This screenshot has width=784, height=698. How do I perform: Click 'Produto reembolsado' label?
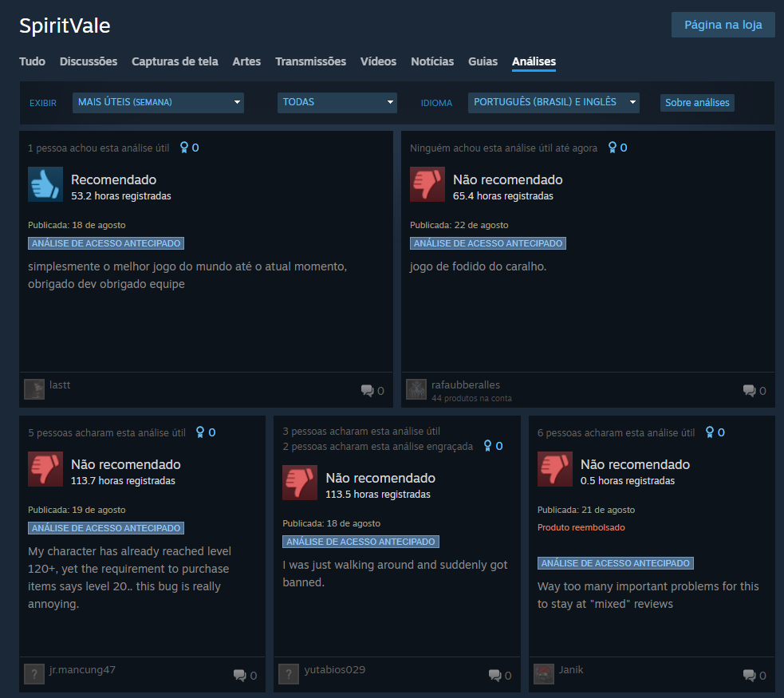tap(581, 527)
